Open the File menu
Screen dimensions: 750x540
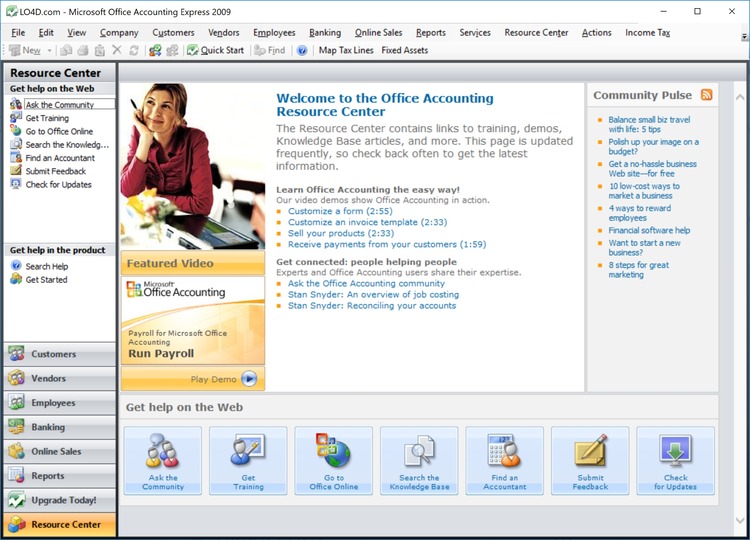point(18,33)
